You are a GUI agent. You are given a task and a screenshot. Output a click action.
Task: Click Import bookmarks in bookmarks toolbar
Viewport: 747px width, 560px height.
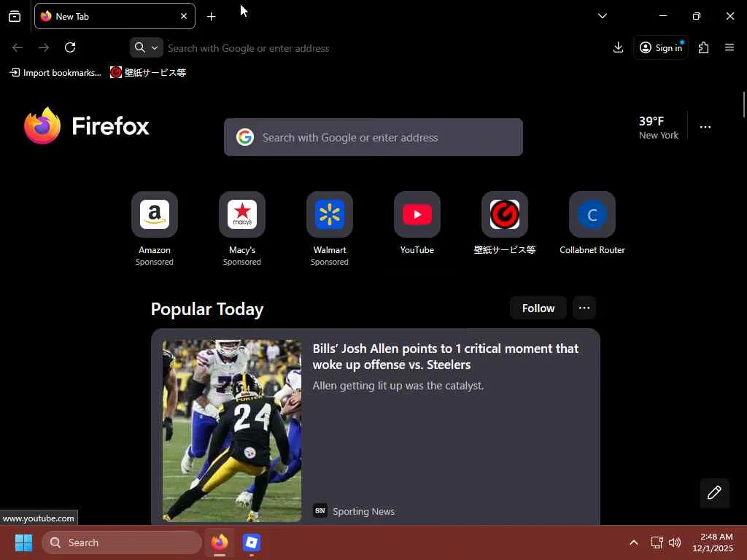(55, 72)
